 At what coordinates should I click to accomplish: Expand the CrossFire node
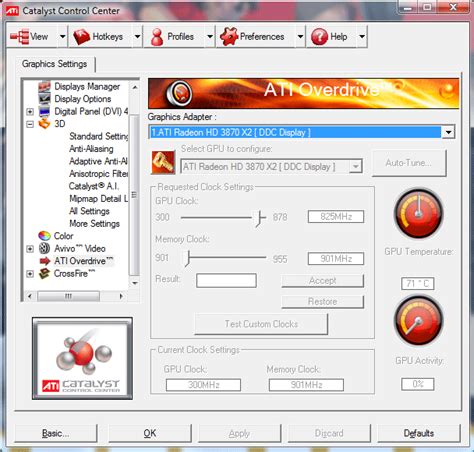(30, 274)
